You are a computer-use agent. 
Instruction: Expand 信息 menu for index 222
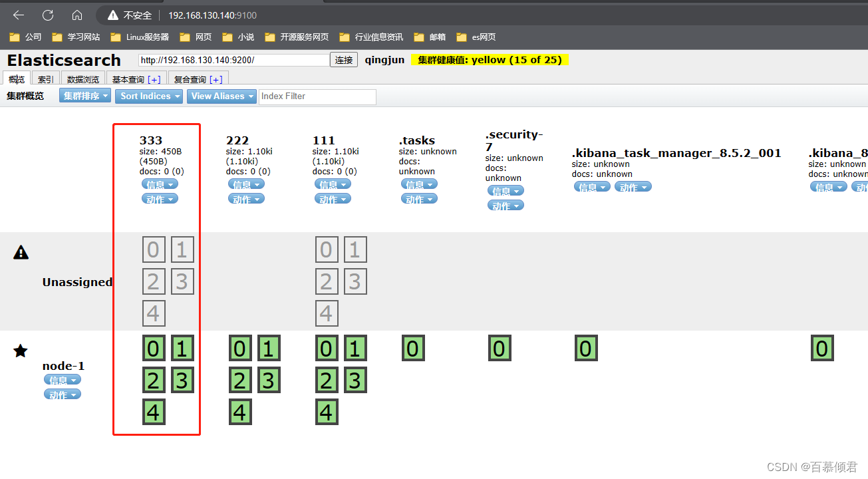click(246, 184)
